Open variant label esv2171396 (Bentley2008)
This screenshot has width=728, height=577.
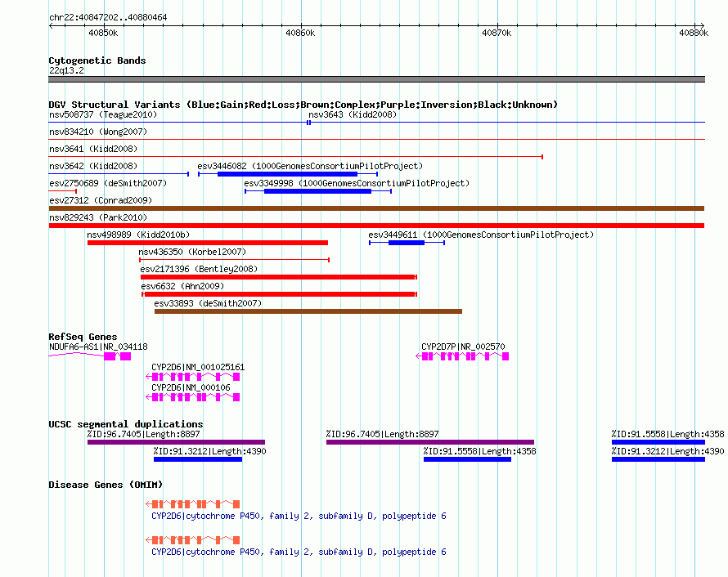199,269
